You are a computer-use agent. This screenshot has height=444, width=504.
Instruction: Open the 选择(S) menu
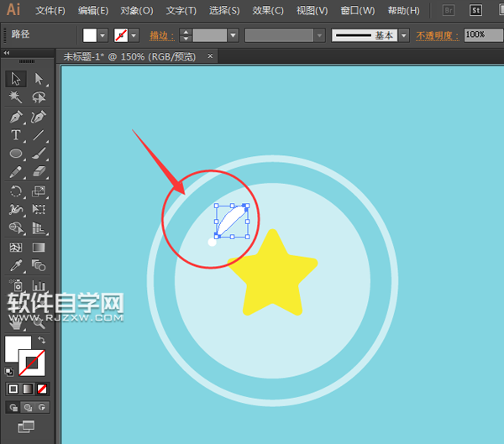click(224, 11)
